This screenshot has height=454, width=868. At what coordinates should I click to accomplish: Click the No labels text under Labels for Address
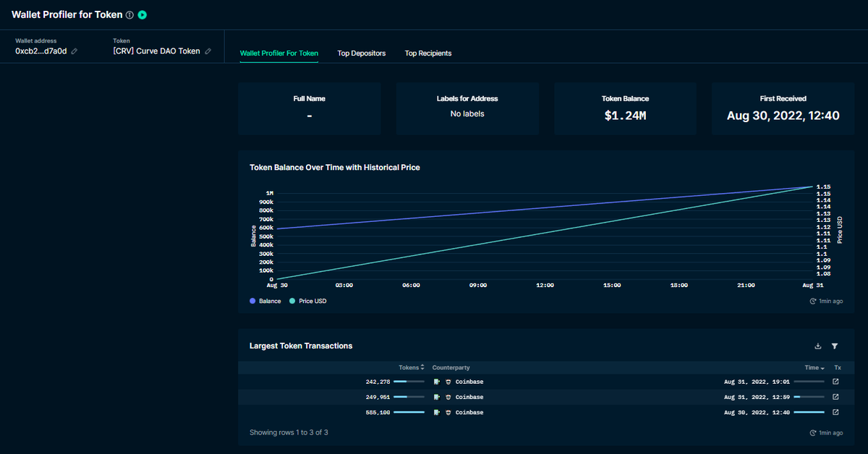click(x=467, y=113)
